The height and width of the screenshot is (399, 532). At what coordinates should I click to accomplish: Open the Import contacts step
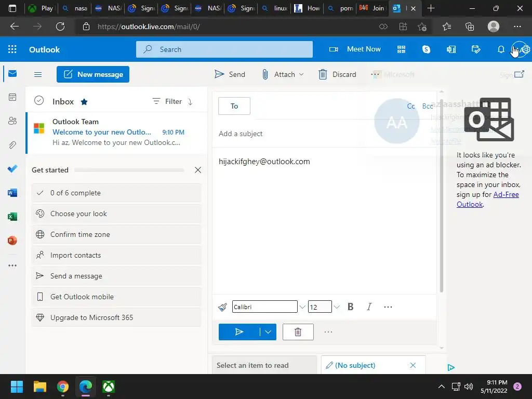pyautogui.click(x=116, y=255)
